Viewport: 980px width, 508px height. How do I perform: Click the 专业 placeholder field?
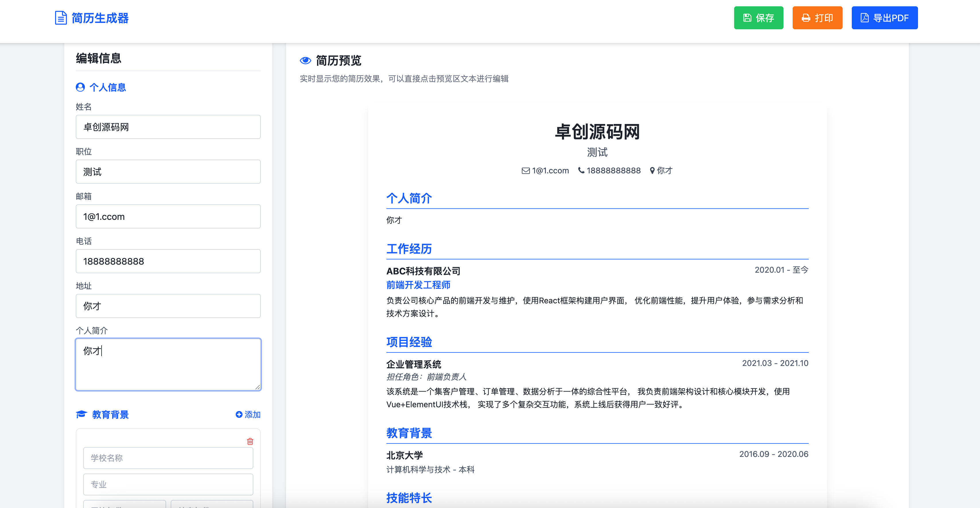click(x=168, y=484)
